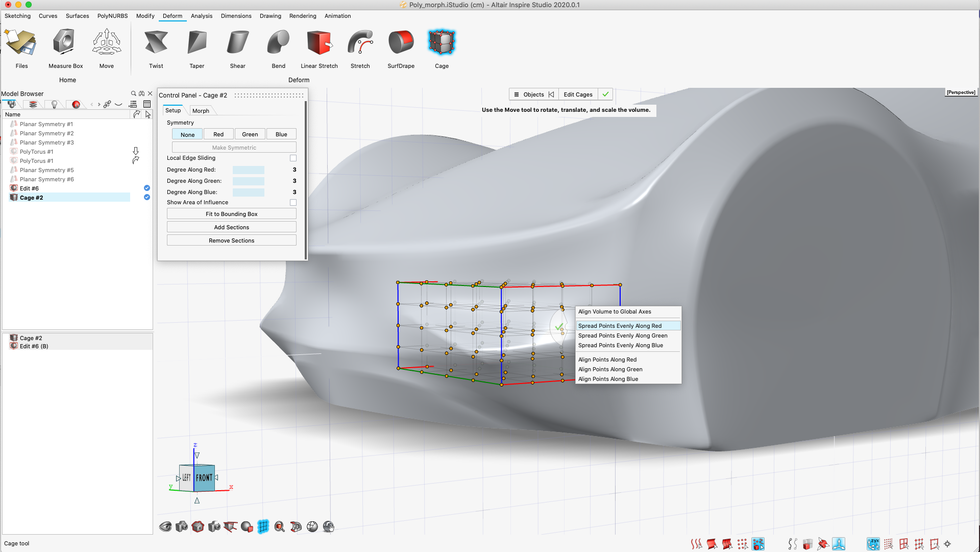The height and width of the screenshot is (552, 980).
Task: Select Edit #6 in Model Browser
Action: 29,188
